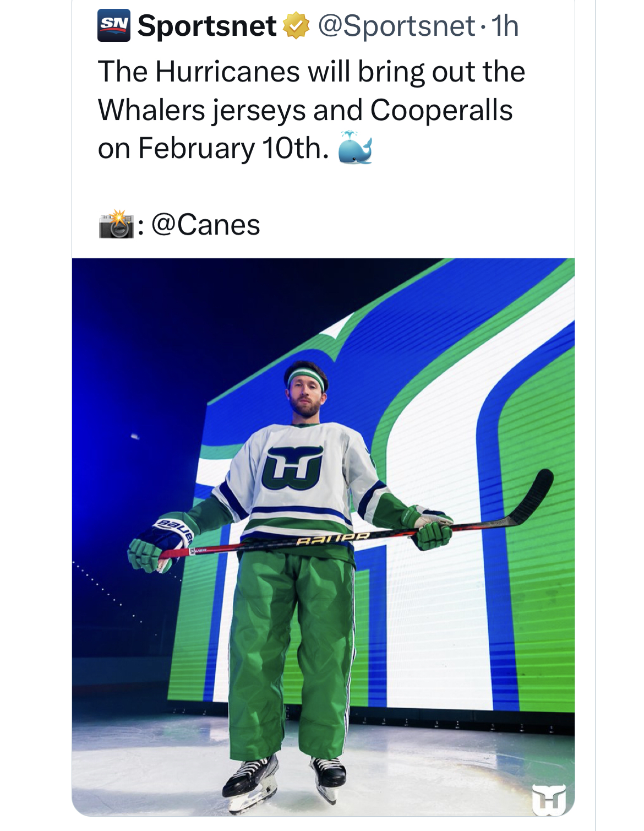The height and width of the screenshot is (831, 644).
Task: Click the word Hurricanes in the tweet
Action: (x=228, y=72)
